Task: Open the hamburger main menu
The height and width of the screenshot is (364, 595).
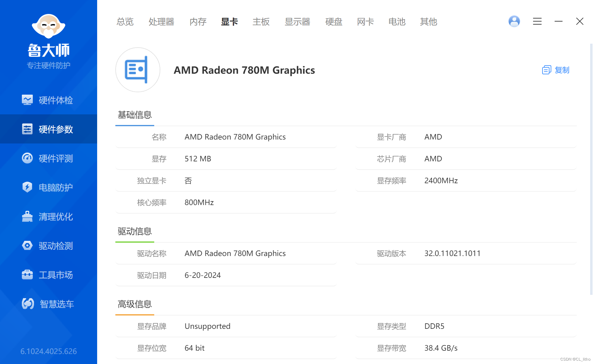Action: 537,21
